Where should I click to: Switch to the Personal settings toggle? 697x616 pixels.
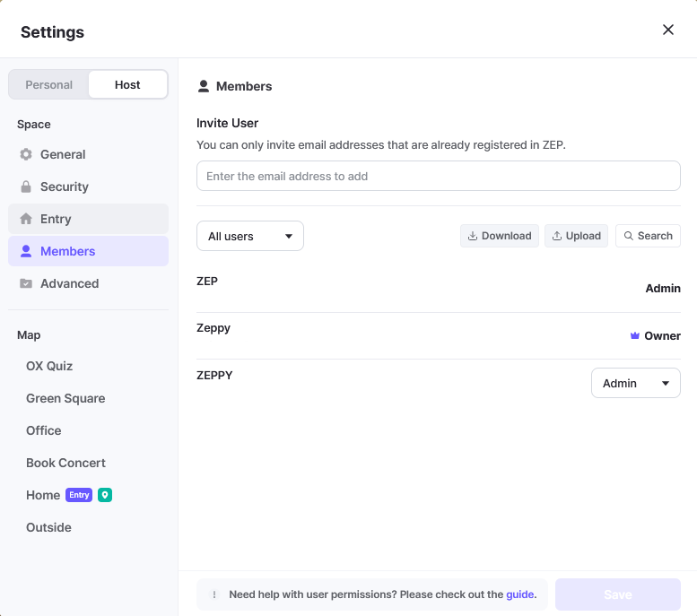[49, 84]
